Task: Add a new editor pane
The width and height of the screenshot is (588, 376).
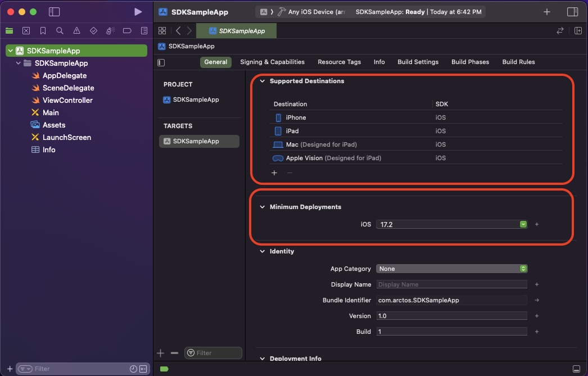Action: click(x=578, y=31)
